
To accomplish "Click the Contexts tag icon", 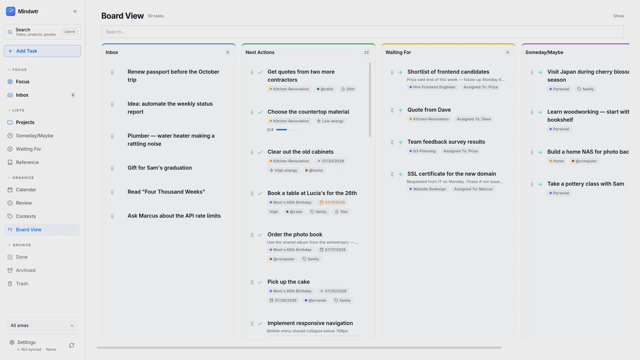I will (x=10, y=216).
